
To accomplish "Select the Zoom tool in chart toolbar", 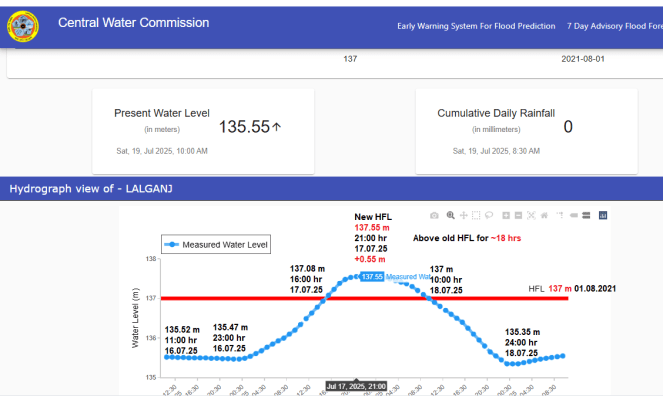I will pyautogui.click(x=451, y=215).
